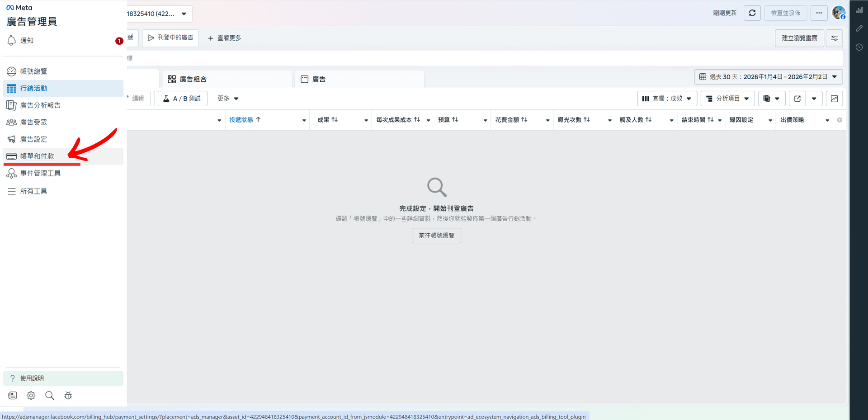
Task: Click the edit pencil icon in right rail
Action: click(859, 28)
